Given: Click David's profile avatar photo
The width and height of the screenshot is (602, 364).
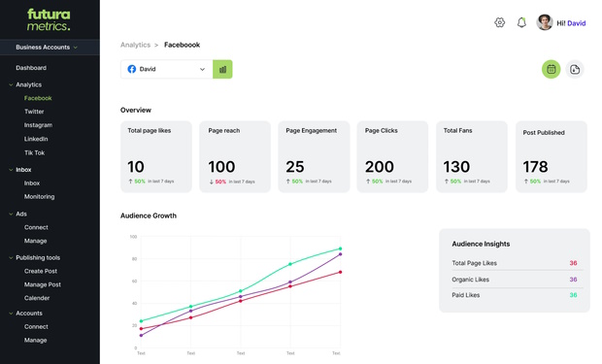Looking at the screenshot, I should (x=545, y=22).
